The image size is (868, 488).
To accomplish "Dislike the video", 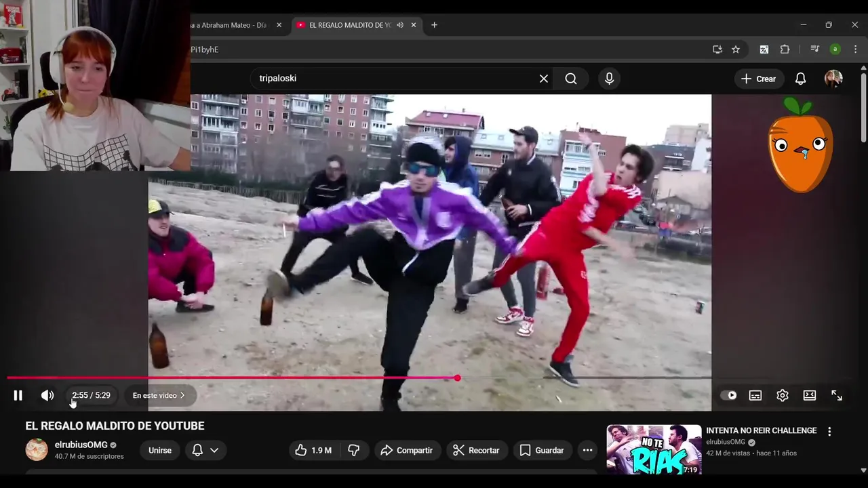I will tap(353, 450).
